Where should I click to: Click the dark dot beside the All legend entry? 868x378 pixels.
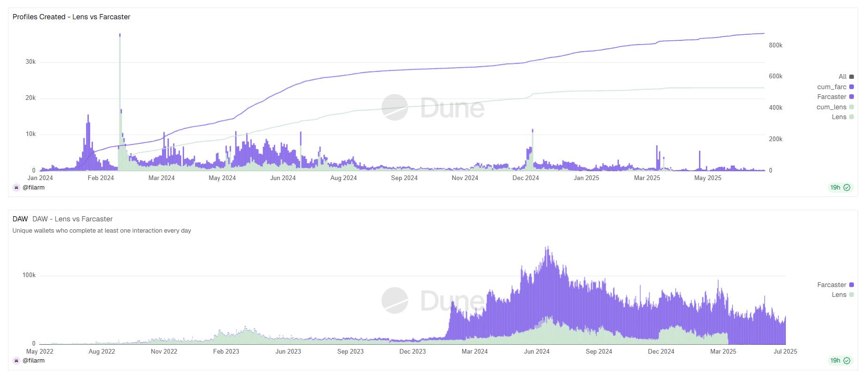tap(852, 77)
